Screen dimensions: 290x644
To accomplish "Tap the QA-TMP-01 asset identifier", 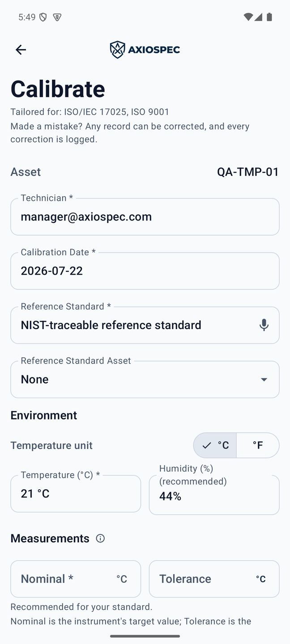I will point(248,172).
